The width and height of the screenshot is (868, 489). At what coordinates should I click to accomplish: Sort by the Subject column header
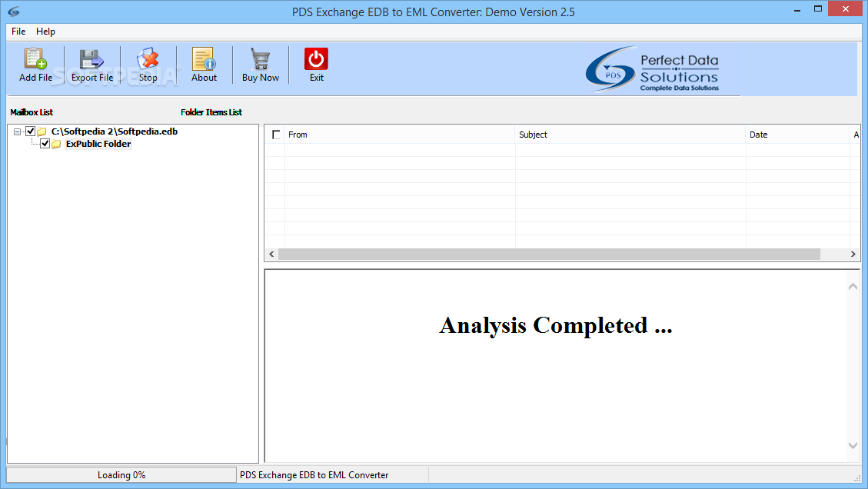(x=630, y=135)
